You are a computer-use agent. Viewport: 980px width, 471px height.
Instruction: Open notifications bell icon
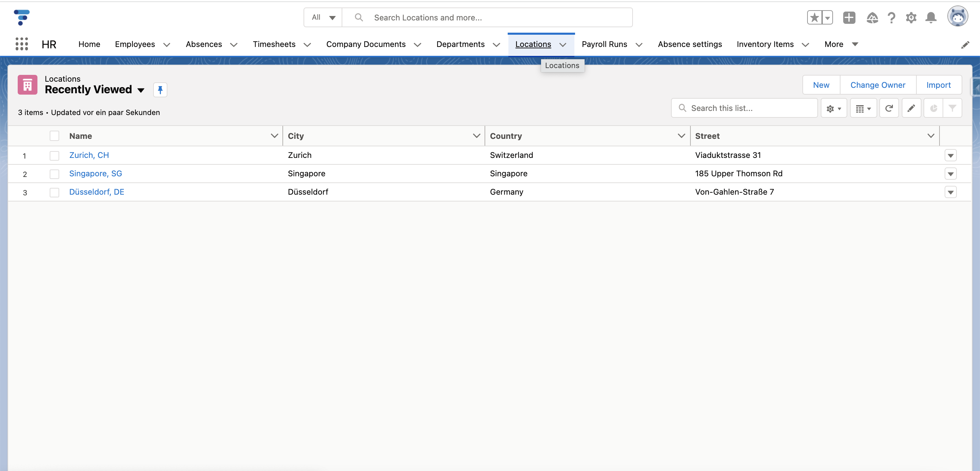(931, 17)
